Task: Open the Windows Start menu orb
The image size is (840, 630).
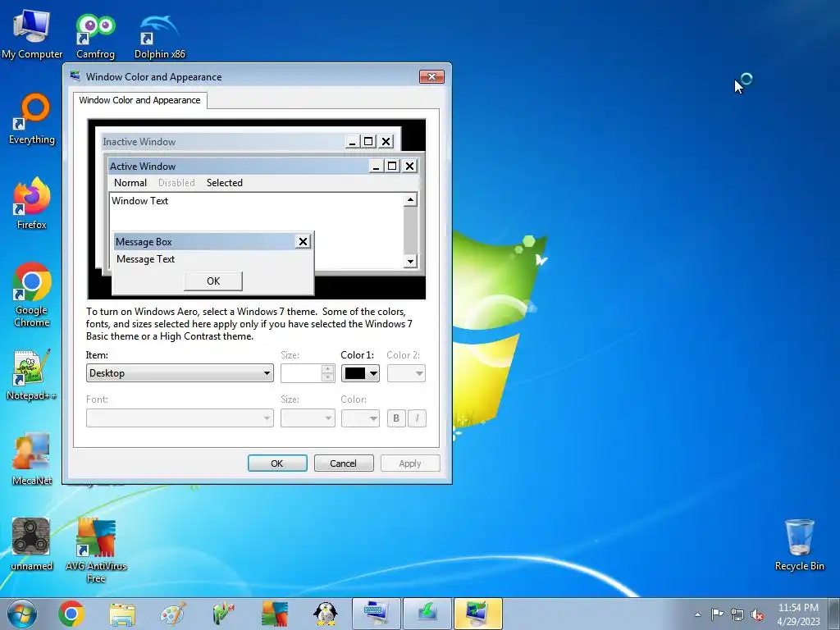Action: 22,614
